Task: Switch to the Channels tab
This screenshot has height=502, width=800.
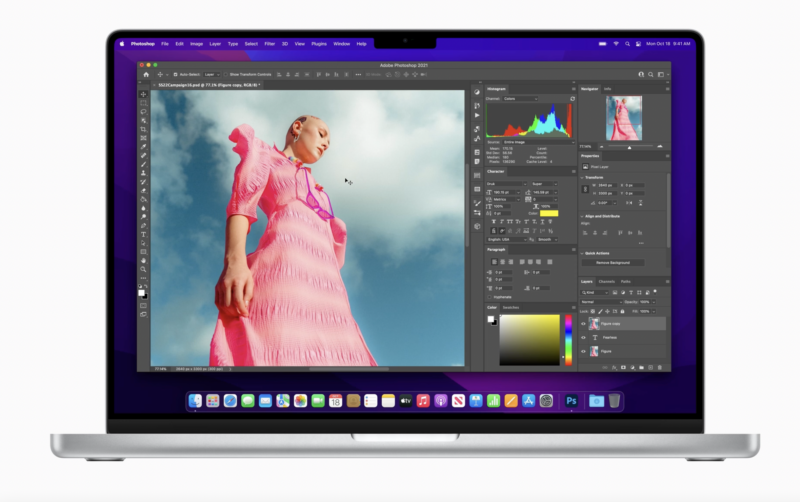Action: (607, 282)
